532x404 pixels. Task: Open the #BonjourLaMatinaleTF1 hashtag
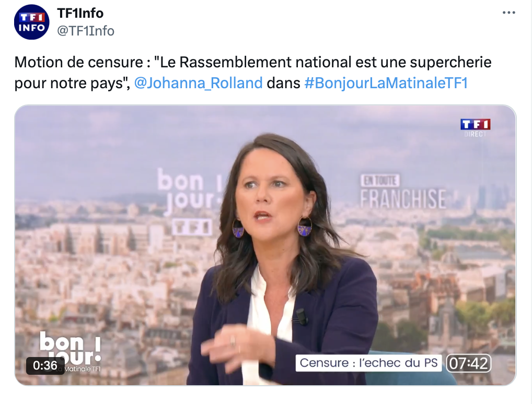click(x=386, y=83)
